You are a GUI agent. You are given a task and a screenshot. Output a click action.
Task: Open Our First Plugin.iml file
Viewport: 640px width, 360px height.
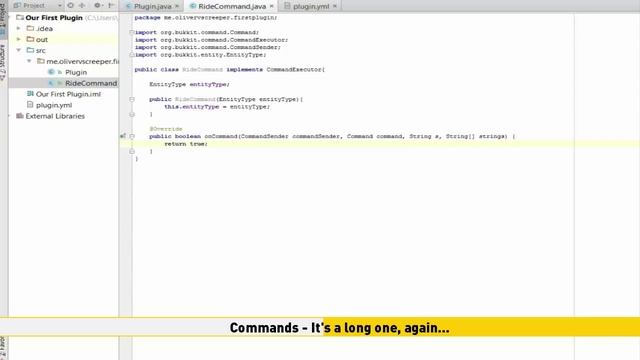[68, 94]
